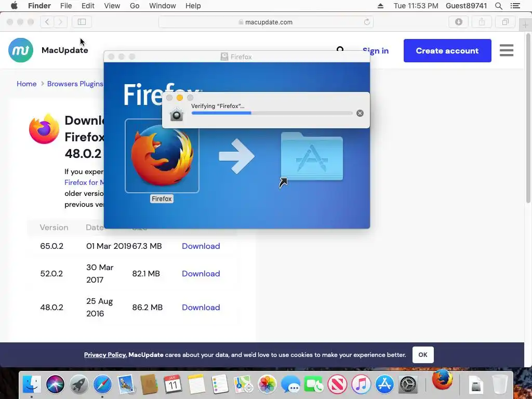Screen dimensions: 532x399
Task: Open the disk image file in Dock
Action: 476,384
